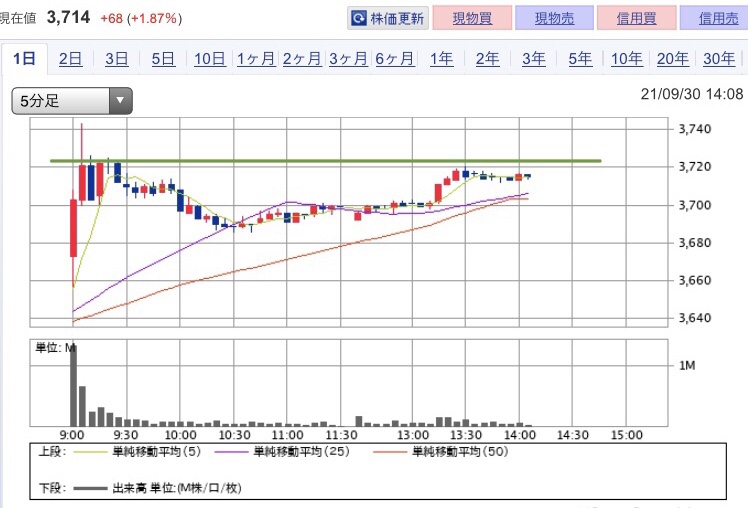Click the 上段: legend label
Screen dimensions: 748x508
[52, 451]
